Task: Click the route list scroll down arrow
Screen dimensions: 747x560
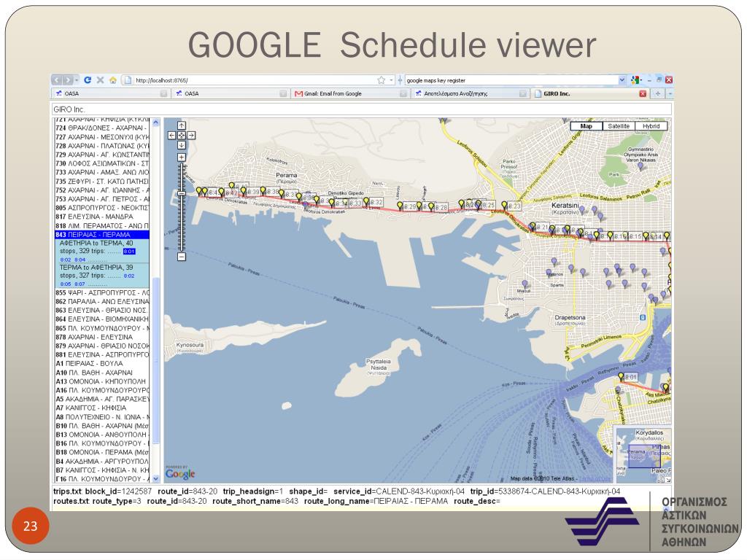Action: (155, 478)
